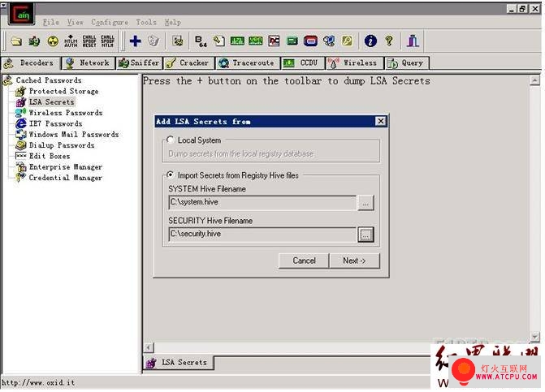Start APR poisoning with radiation icon
The image size is (545, 392).
tap(53, 41)
